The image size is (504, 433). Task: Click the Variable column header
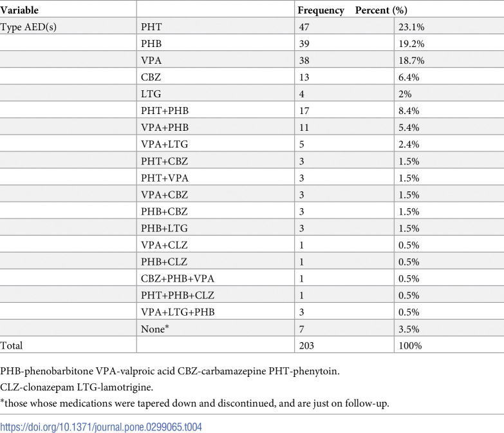(x=19, y=10)
